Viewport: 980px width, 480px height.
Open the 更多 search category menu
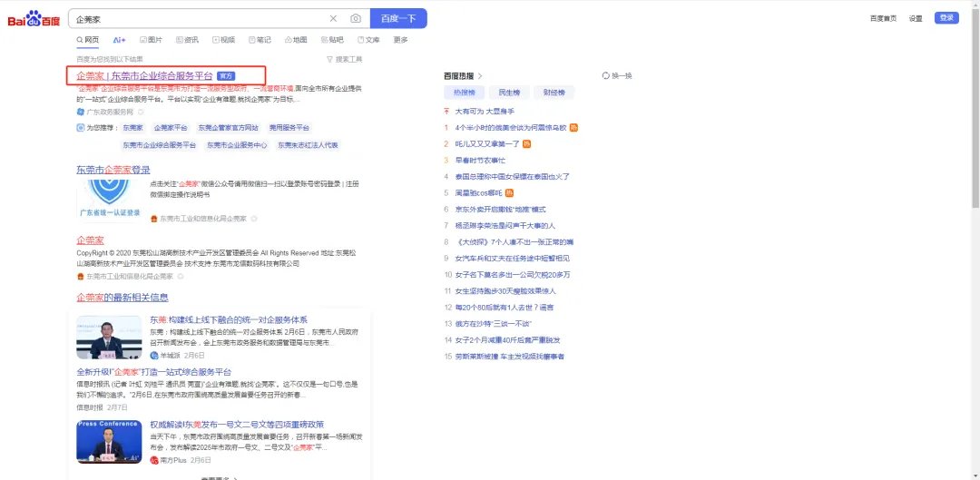pyautogui.click(x=401, y=40)
